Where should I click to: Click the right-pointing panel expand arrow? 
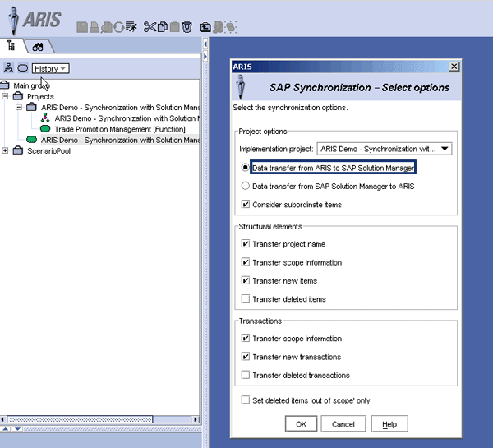(205, 57)
